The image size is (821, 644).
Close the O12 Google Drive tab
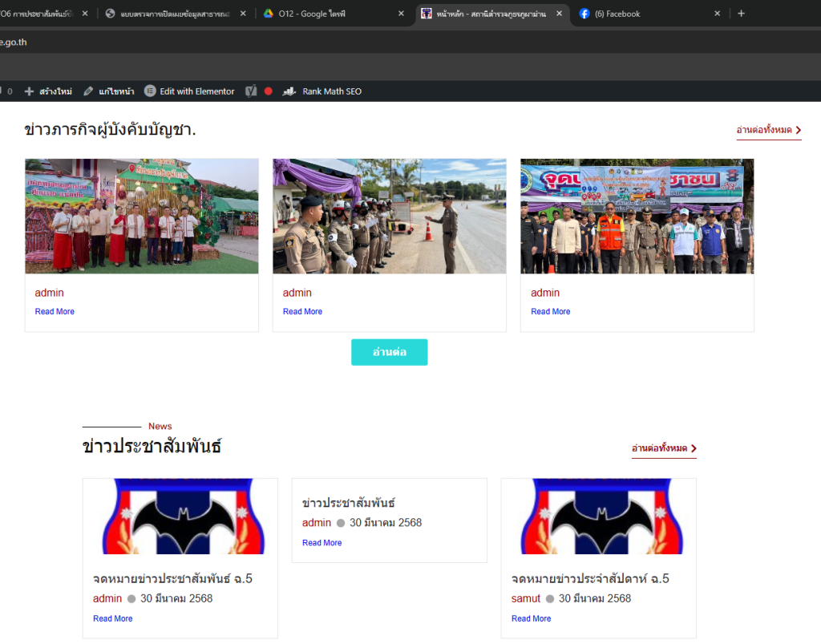pyautogui.click(x=401, y=14)
